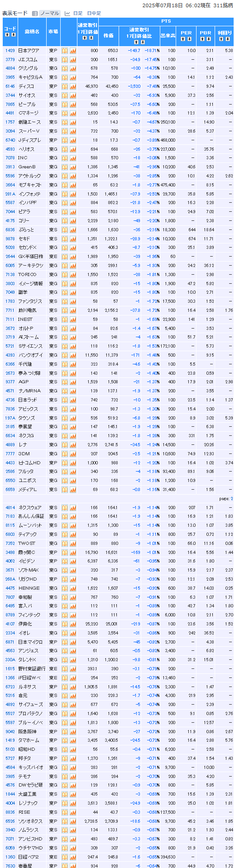
Task: Click the PTS header cell
Action: [x=166, y=21]
